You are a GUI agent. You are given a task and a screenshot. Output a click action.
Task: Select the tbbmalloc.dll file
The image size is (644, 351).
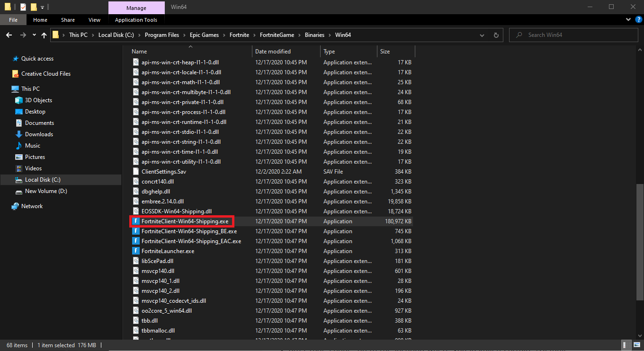click(158, 331)
